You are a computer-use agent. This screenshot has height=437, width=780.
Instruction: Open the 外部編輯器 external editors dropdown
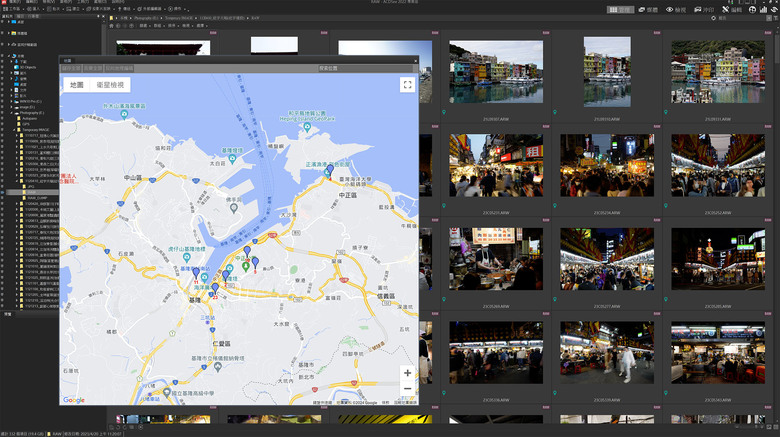point(151,9)
